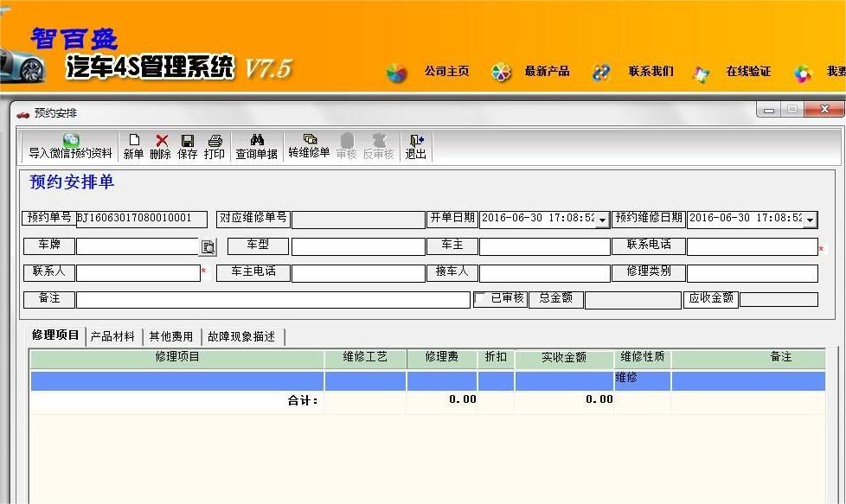Close the 预约安排 window
Viewport: 846px width, 504px height.
tap(824, 109)
